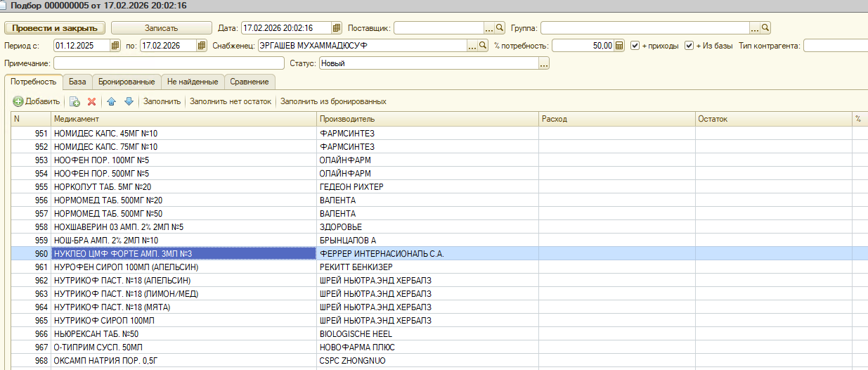Sort by the Медикамент column header
Screen dimensions: 868x370
click(184, 119)
